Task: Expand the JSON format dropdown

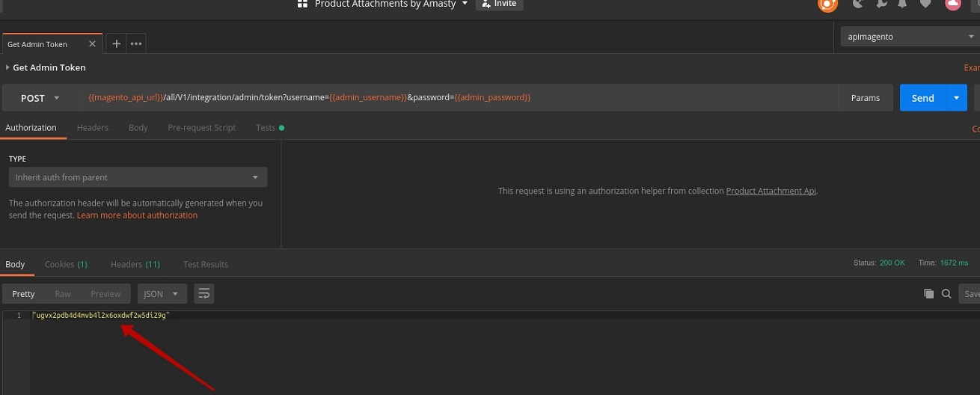Action: click(161, 294)
